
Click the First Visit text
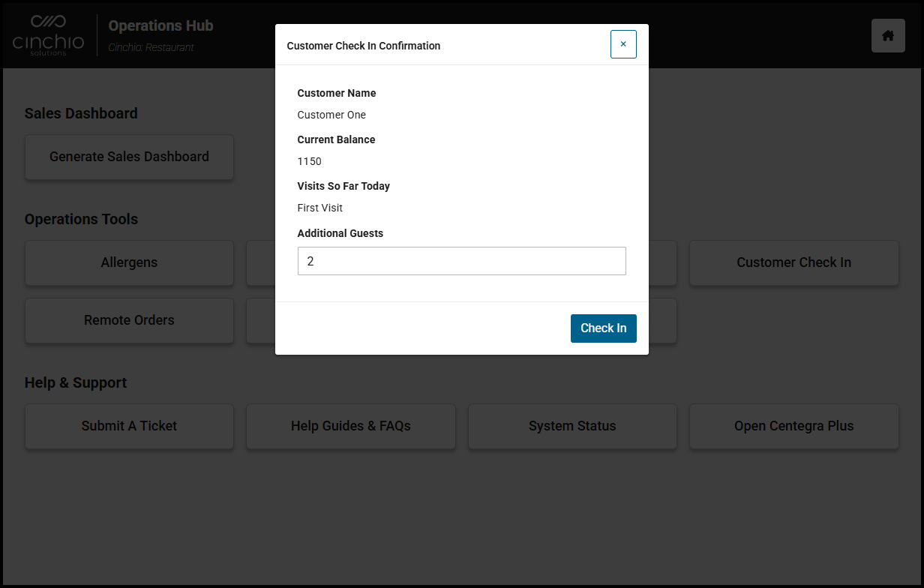[319, 208]
